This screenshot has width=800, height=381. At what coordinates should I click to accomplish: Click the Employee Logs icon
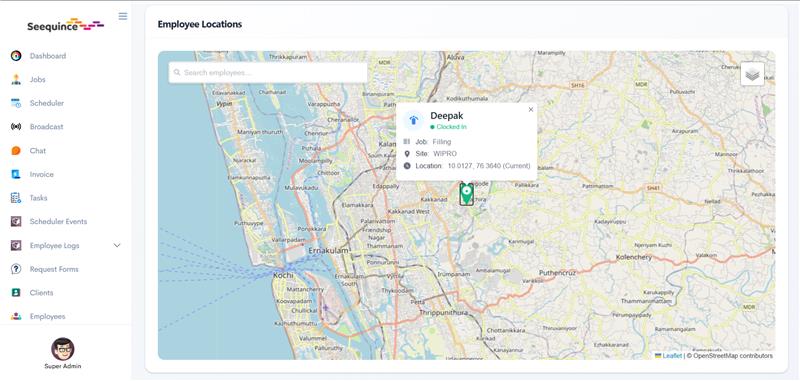click(x=16, y=245)
